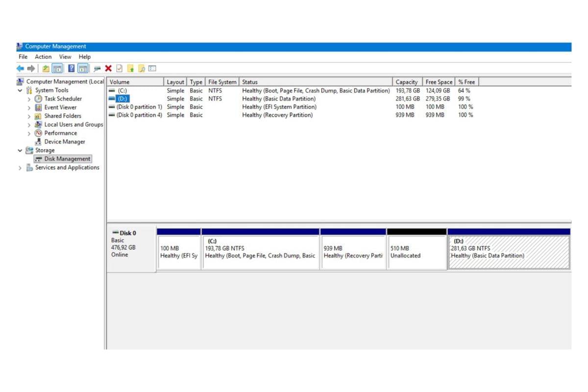The height and width of the screenshot is (392, 588).
Task: Click the blue Help question mark icon
Action: coord(72,69)
